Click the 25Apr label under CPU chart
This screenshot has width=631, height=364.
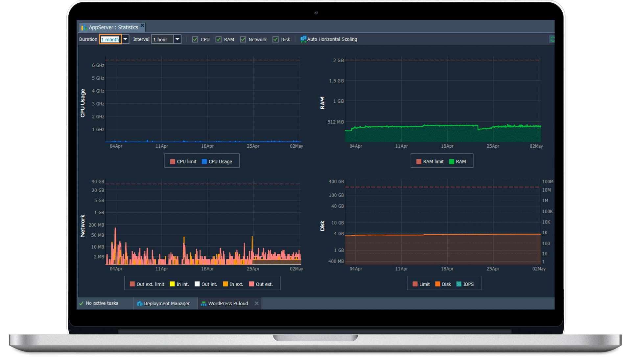click(253, 146)
